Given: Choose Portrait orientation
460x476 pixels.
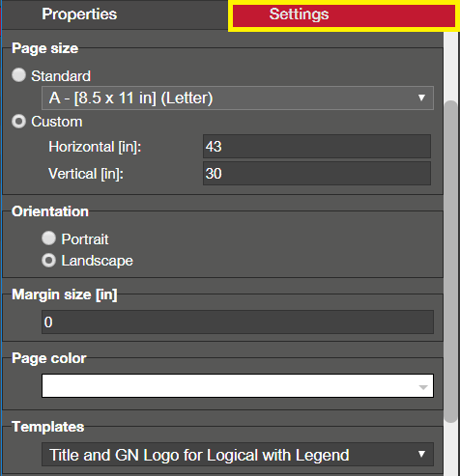Looking at the screenshot, I should pos(48,238).
